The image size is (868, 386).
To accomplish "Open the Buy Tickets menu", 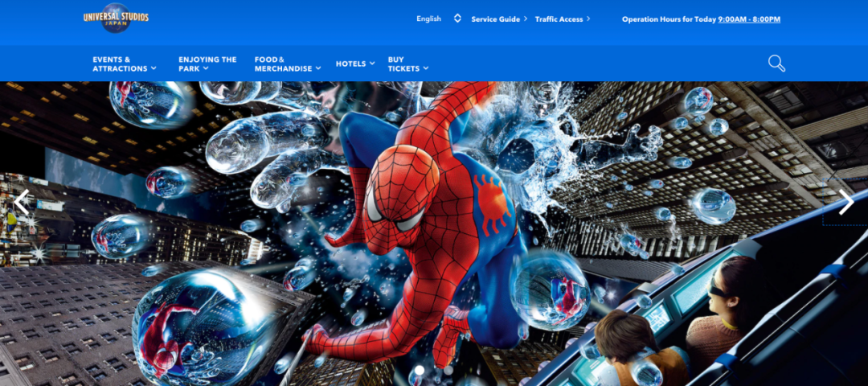I will [408, 64].
